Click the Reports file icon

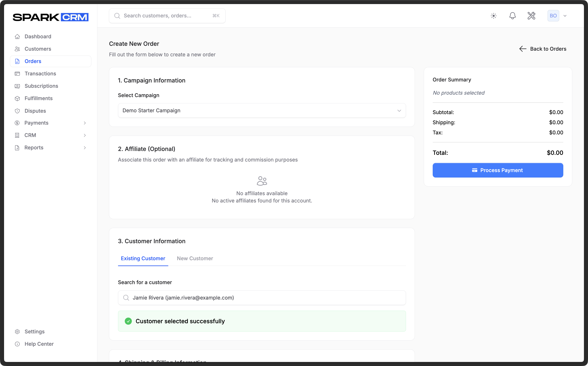[17, 148]
